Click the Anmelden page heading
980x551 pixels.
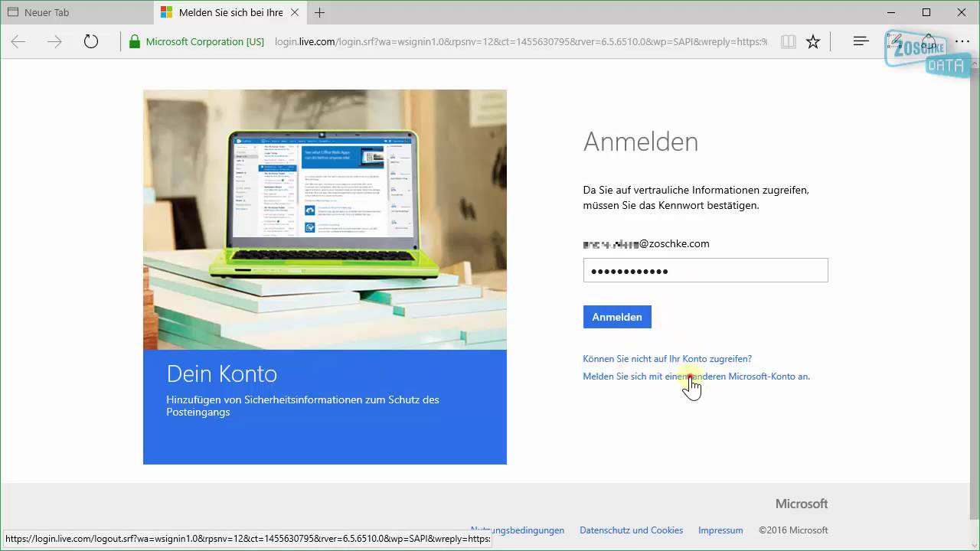641,142
